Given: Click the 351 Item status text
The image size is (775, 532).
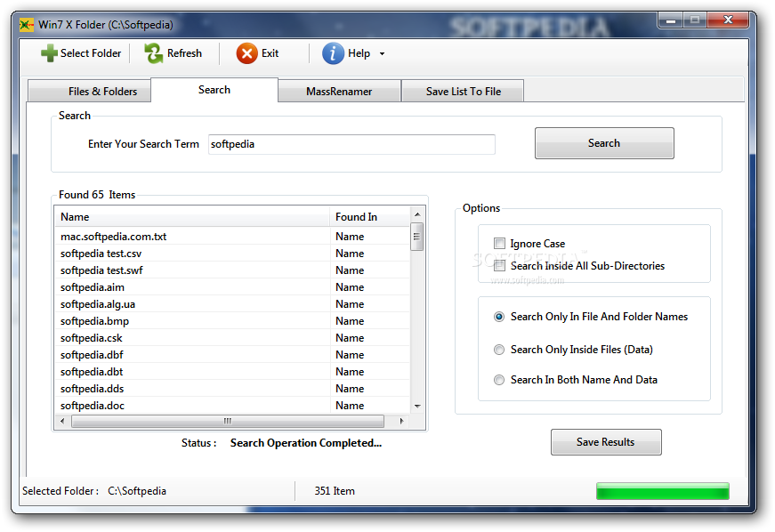Looking at the screenshot, I should click(335, 491).
